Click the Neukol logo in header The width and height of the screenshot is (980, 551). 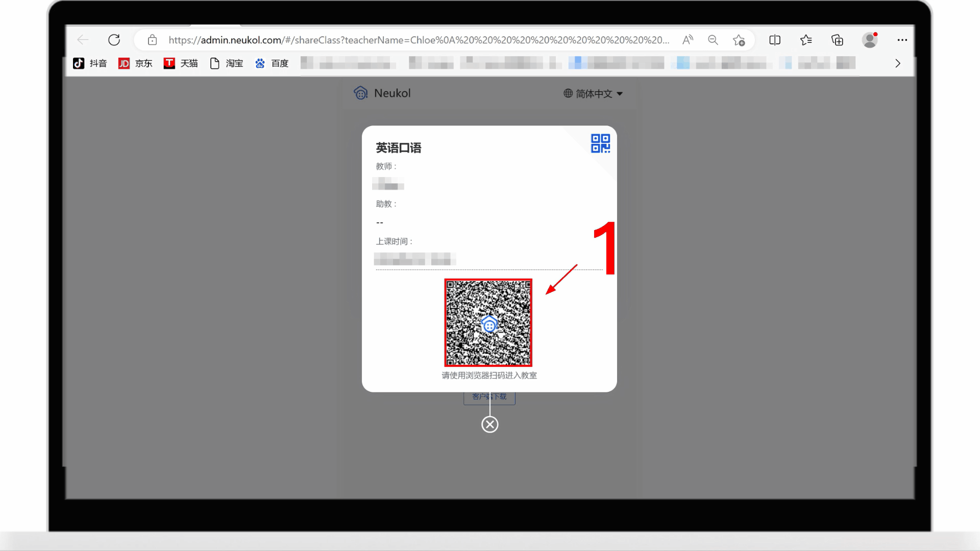(382, 93)
